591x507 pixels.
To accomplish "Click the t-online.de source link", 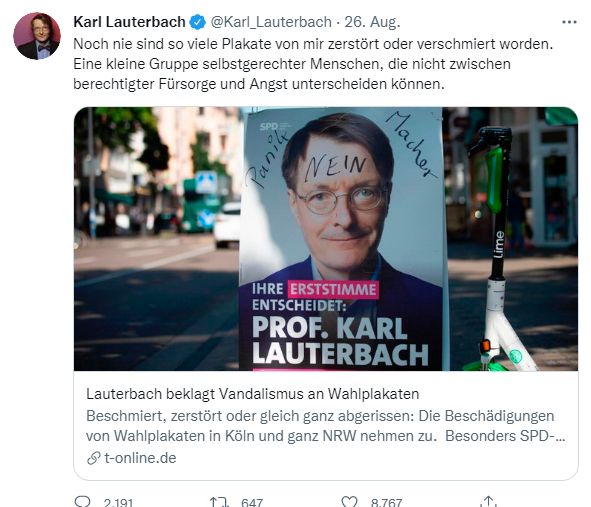I will pos(140,458).
